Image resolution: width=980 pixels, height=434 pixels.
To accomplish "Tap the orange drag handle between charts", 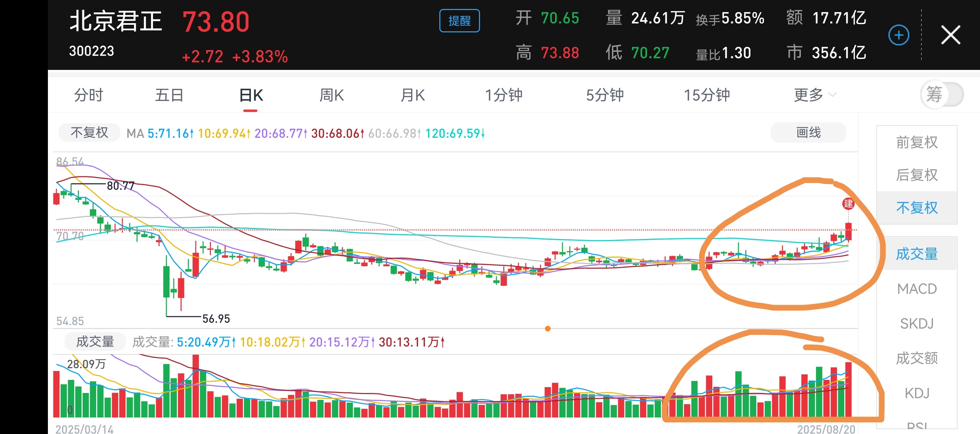I will (x=548, y=328).
